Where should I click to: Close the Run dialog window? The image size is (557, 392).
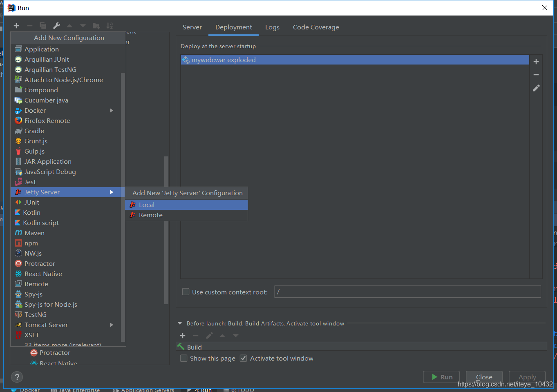545,8
